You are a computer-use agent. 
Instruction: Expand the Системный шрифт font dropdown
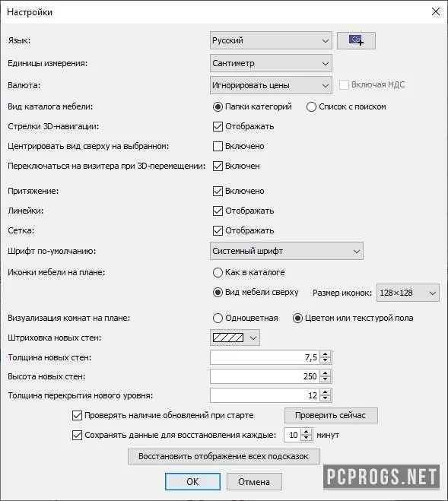(287, 251)
